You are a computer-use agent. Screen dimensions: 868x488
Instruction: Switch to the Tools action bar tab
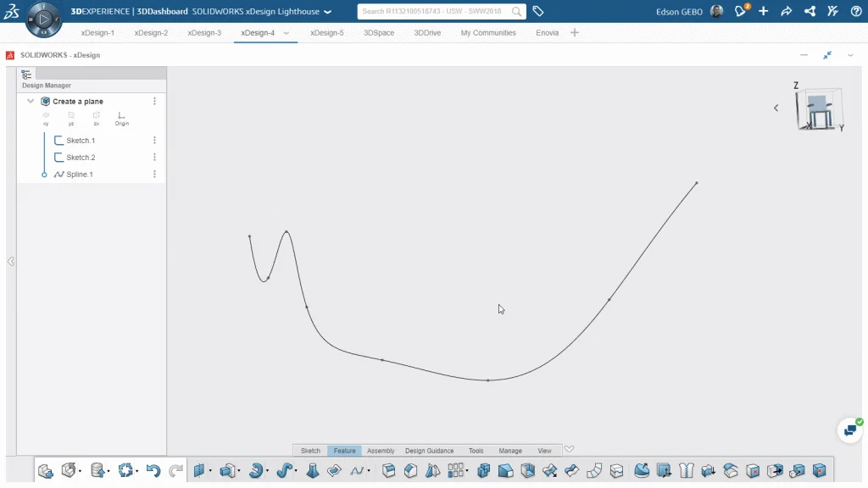(476, 451)
